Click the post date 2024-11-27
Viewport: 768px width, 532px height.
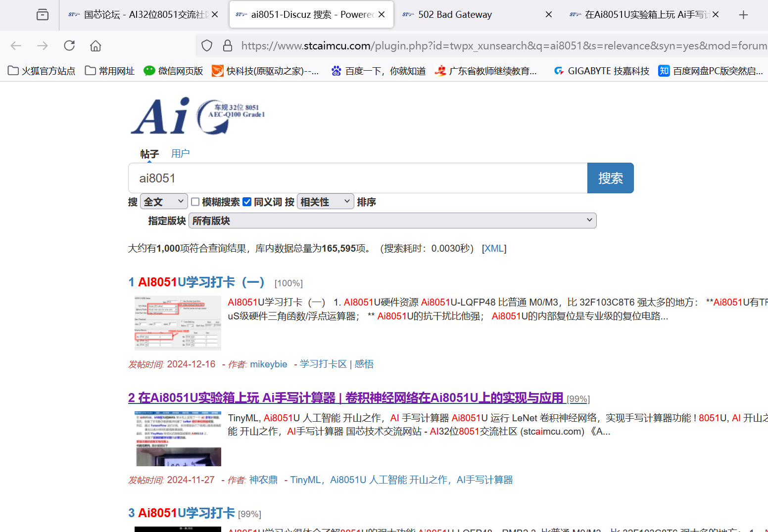pyautogui.click(x=191, y=480)
